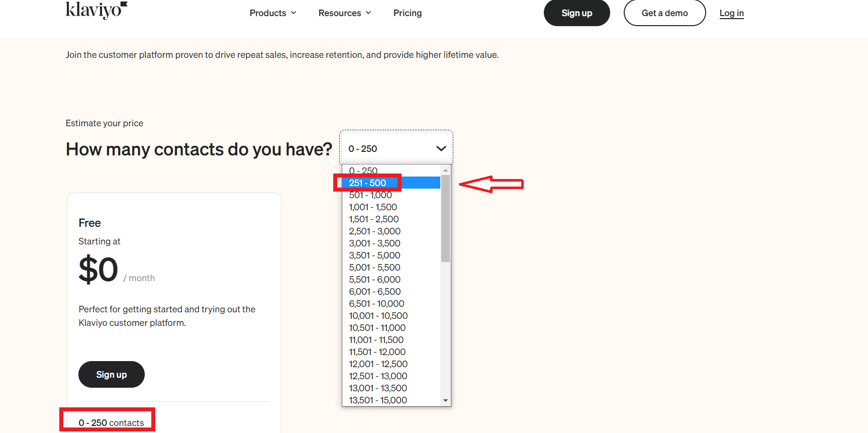Select 3,001 - 3,500 contacts

tap(391, 243)
